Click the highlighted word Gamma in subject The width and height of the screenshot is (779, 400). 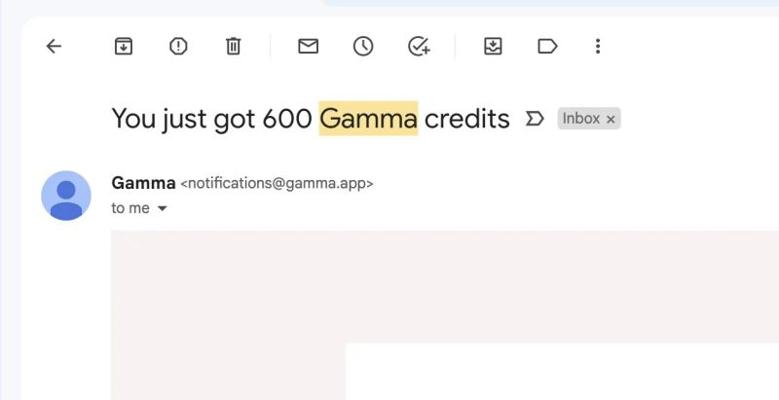(368, 118)
